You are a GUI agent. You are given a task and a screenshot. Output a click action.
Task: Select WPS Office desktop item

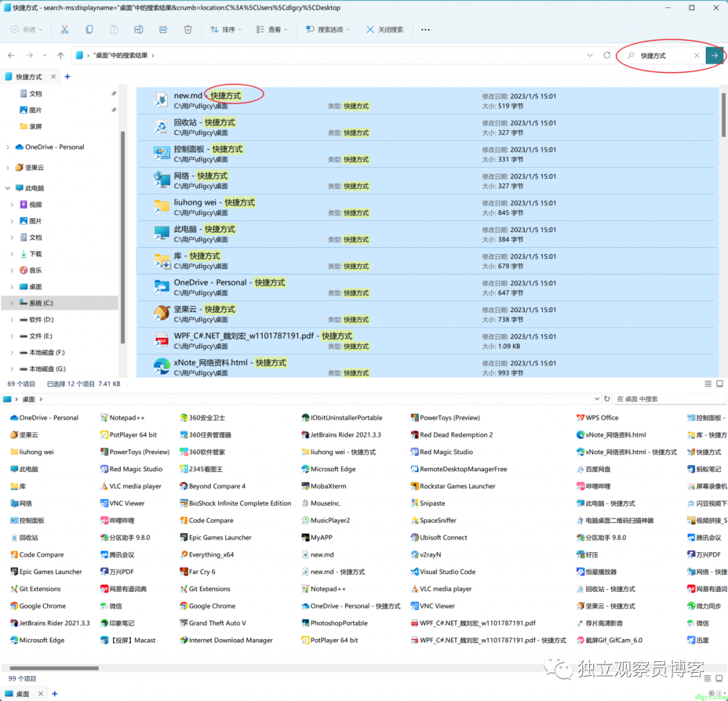click(x=597, y=418)
